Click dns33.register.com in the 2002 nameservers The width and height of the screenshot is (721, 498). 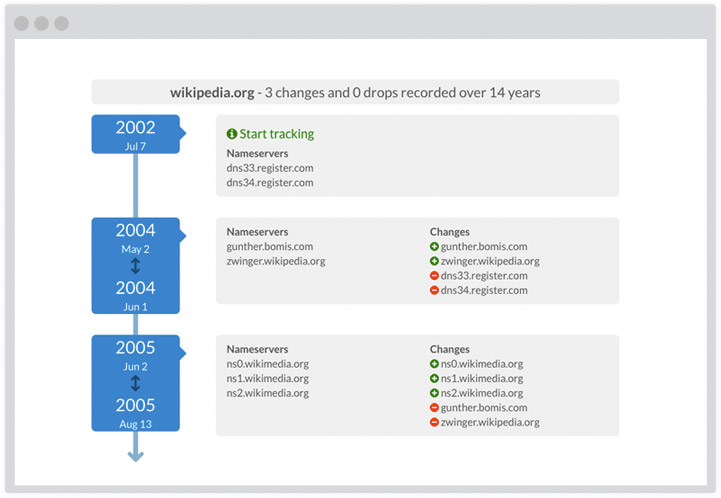(x=270, y=168)
